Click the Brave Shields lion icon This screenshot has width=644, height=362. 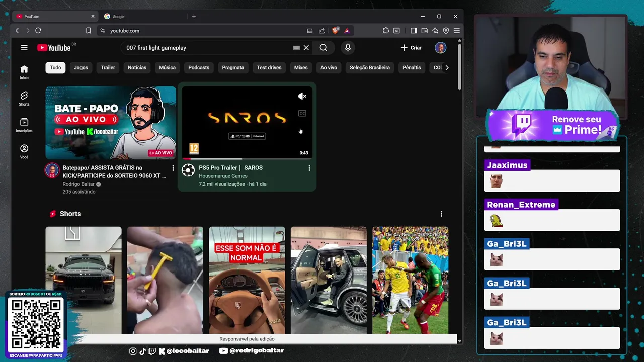(x=335, y=30)
